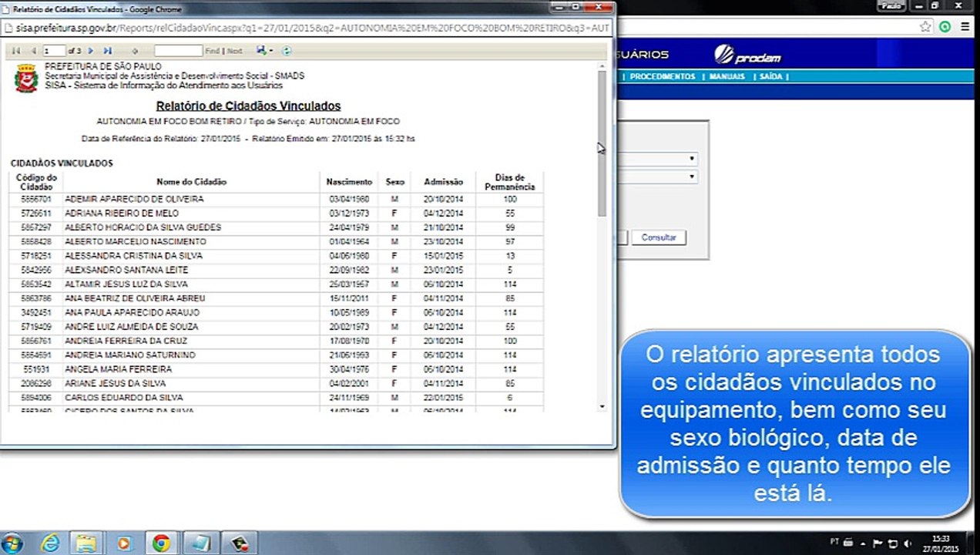Click the volume tray icon
This screenshot has width=980, height=555.
pyautogui.click(x=907, y=543)
